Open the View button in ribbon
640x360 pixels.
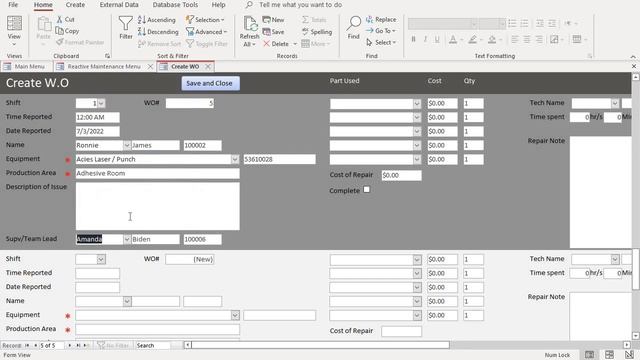coord(14,31)
